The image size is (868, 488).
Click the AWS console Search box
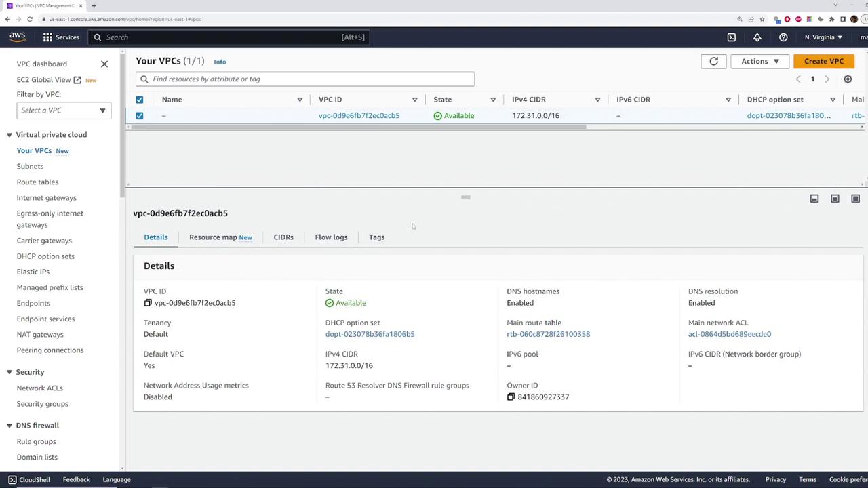point(229,37)
